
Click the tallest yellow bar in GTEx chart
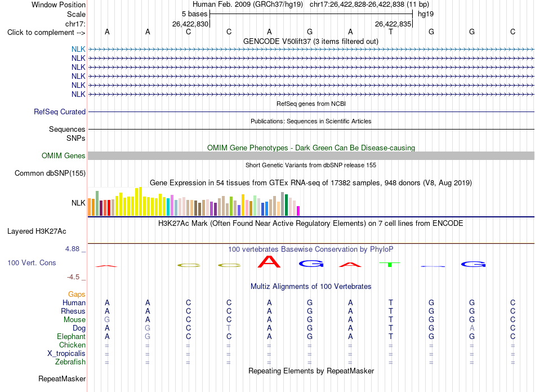[140, 201]
